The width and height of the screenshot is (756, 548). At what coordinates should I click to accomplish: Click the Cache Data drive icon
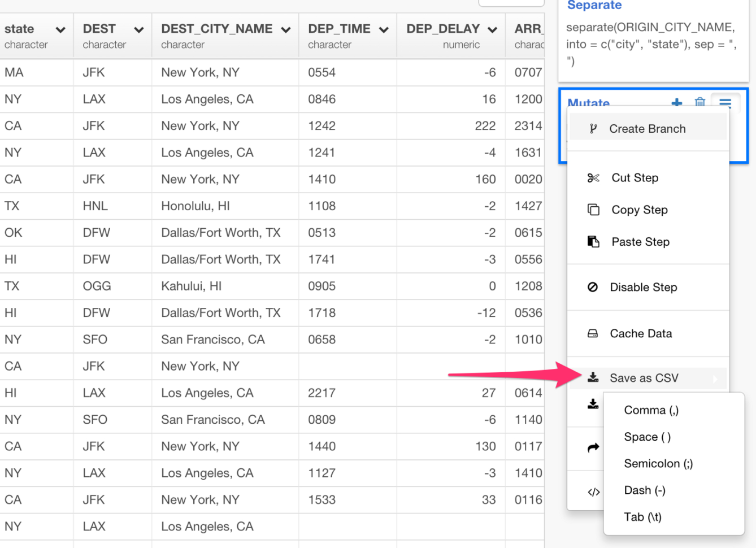(593, 333)
